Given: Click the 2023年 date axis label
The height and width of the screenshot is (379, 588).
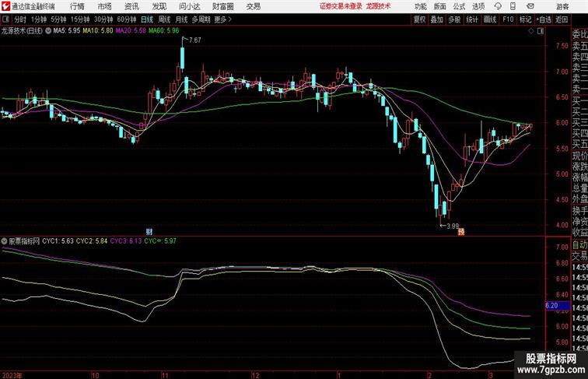Looking at the screenshot, I should pos(12,375).
